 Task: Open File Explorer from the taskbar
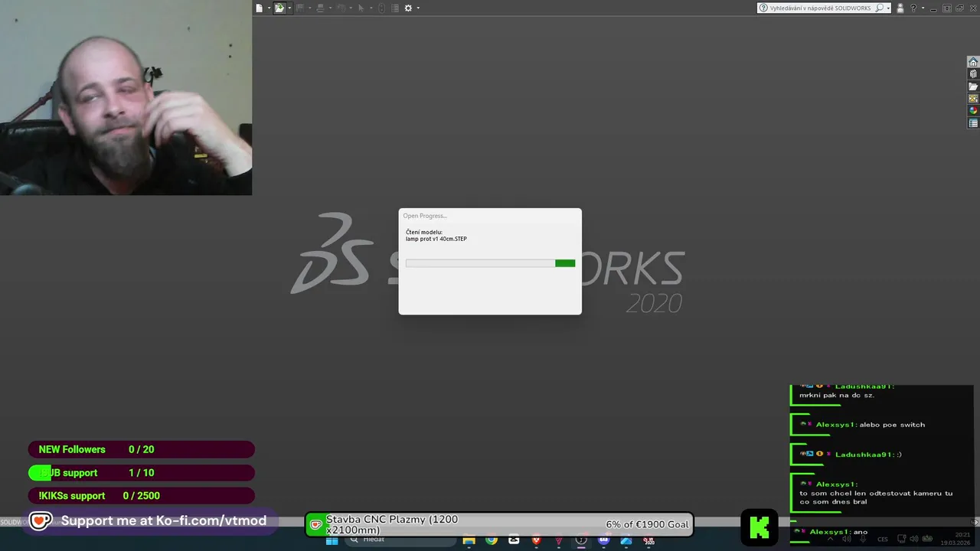[x=469, y=540]
